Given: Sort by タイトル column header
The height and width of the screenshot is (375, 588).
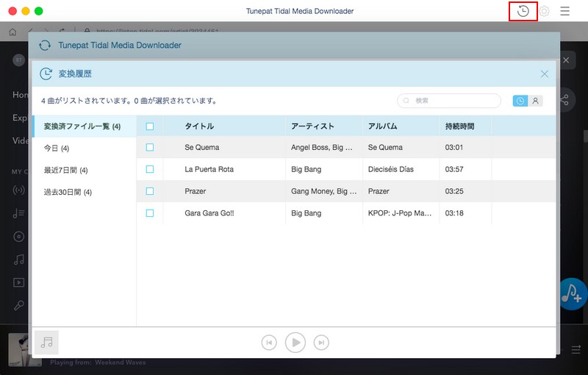Looking at the screenshot, I should click(199, 126).
